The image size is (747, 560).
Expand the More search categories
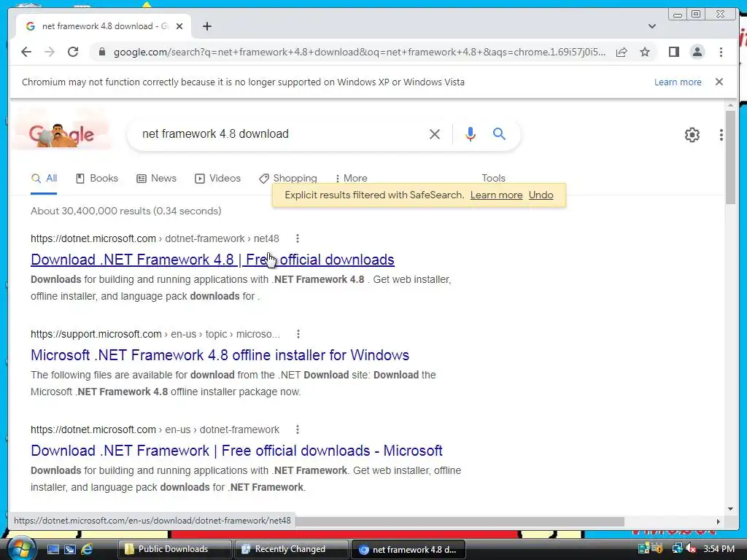(351, 179)
